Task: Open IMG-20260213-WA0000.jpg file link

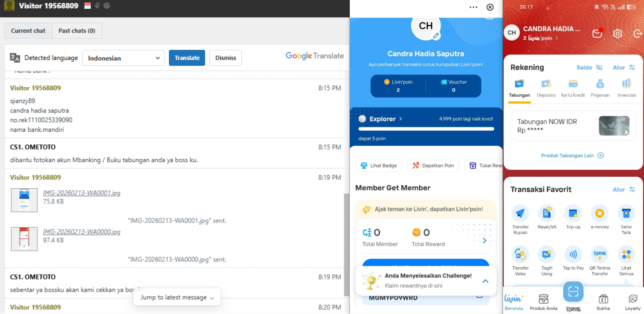Action: (82, 232)
